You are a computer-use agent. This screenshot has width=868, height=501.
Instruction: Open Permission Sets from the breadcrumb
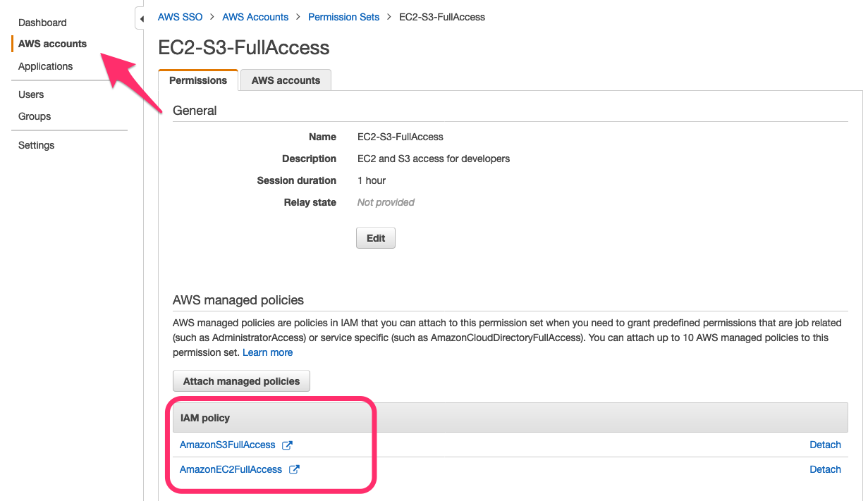[x=343, y=16]
